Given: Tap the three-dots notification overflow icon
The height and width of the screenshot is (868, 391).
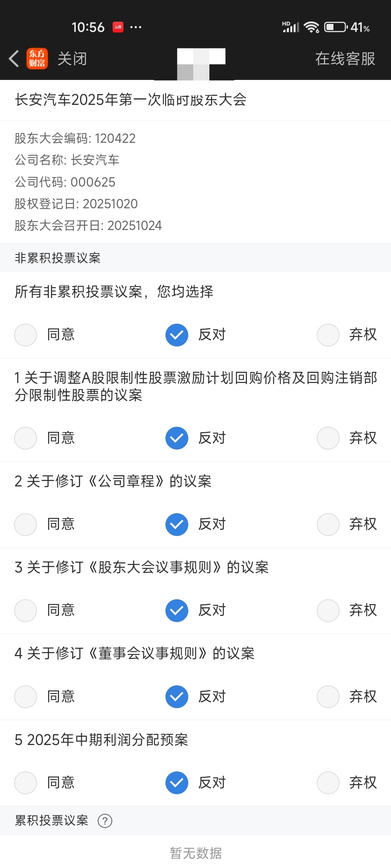Looking at the screenshot, I should (x=136, y=27).
